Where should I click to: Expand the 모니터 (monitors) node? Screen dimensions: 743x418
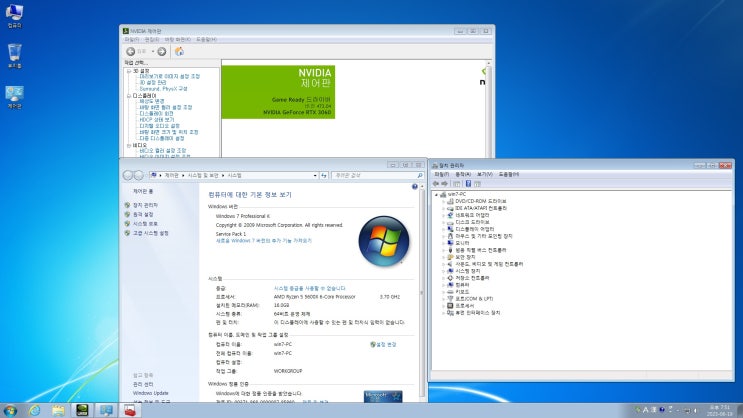[444, 243]
